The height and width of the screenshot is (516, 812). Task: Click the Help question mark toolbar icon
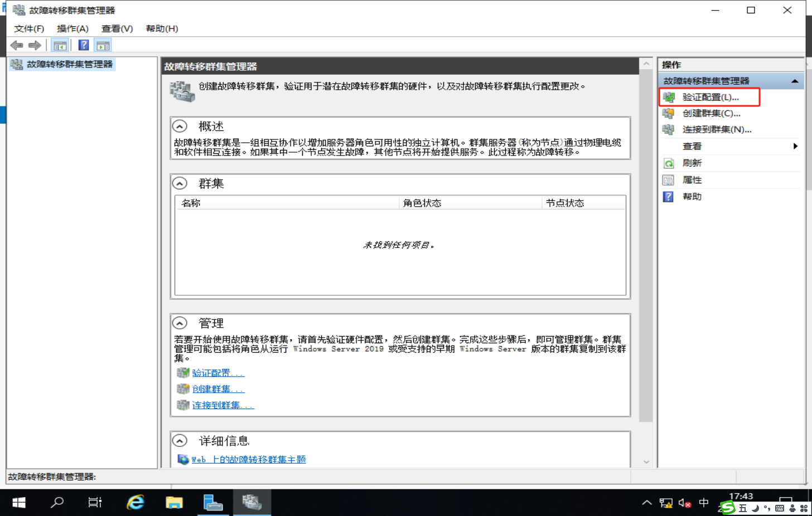[83, 45]
